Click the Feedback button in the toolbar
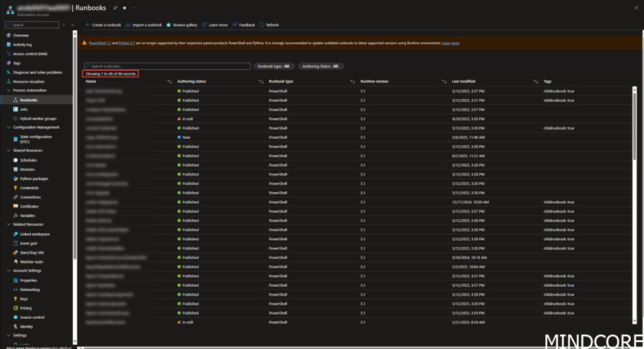This screenshot has width=644, height=349. (243, 25)
